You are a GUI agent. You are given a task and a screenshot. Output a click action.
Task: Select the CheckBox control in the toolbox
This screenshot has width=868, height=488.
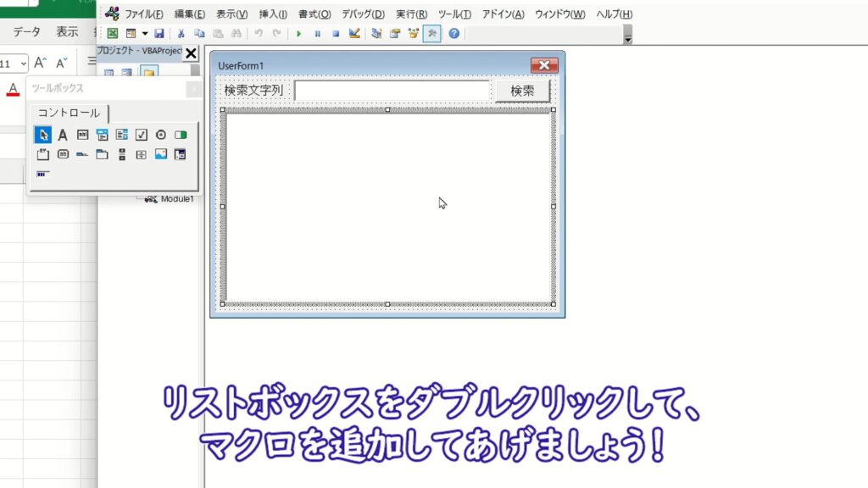[141, 135]
